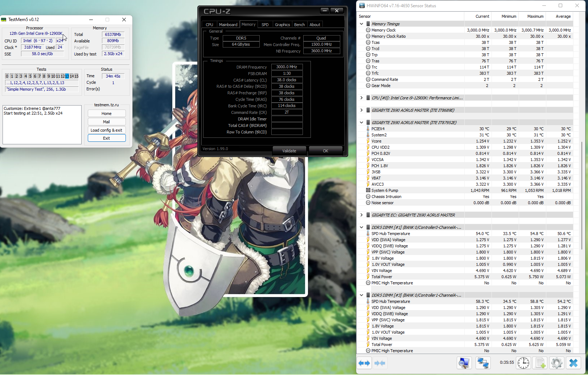This screenshot has height=375, width=588.
Task: Open the Mainboard tab in CPU-Z
Action: pos(228,25)
